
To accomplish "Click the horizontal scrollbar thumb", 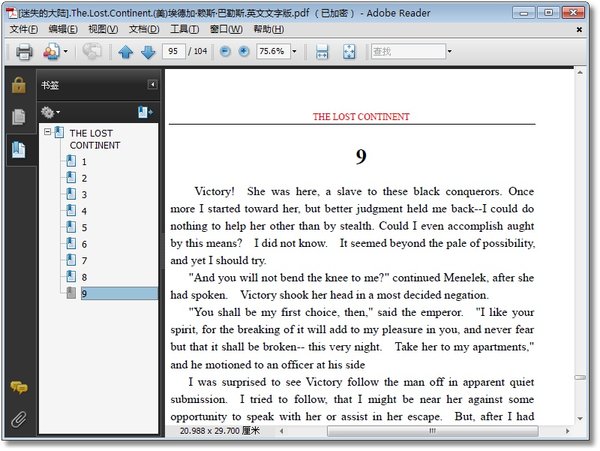I will tap(432, 431).
